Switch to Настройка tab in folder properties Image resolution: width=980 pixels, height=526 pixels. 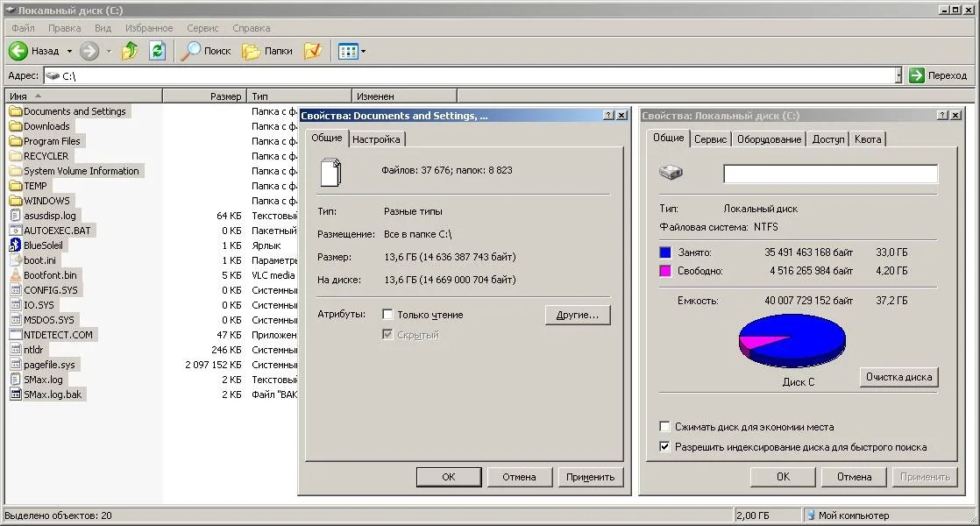[x=376, y=139]
